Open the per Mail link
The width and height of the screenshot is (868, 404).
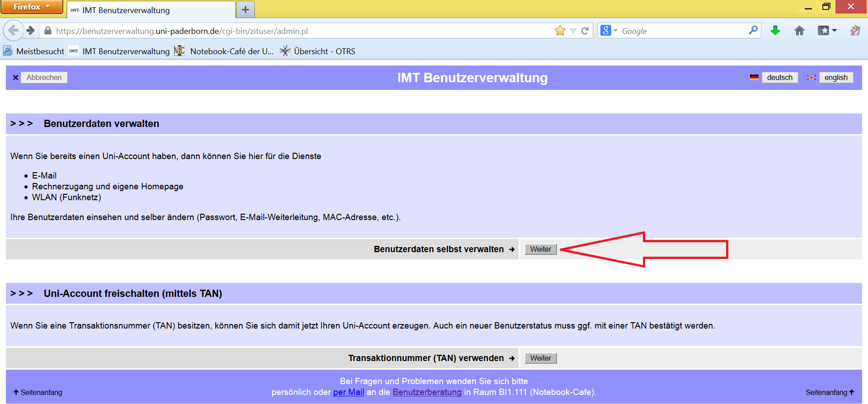click(x=349, y=392)
